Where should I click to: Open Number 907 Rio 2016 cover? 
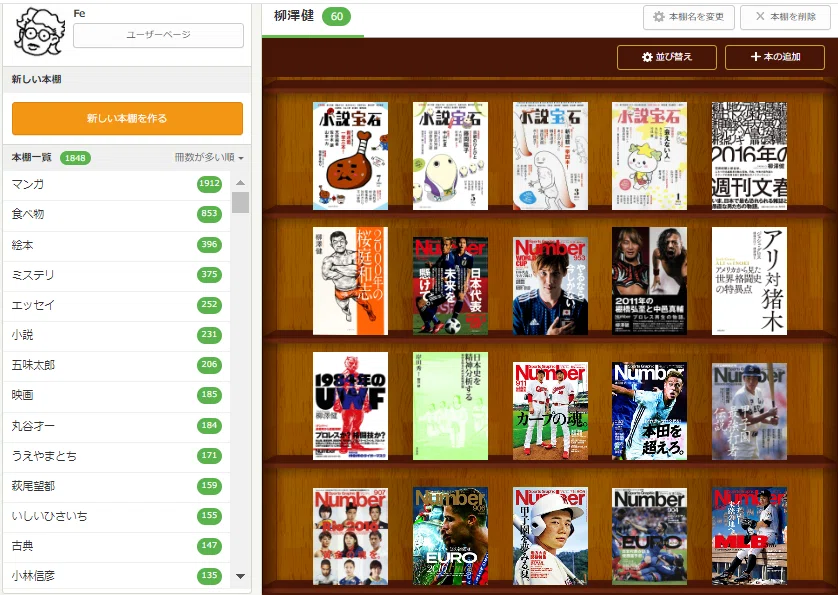pos(351,536)
